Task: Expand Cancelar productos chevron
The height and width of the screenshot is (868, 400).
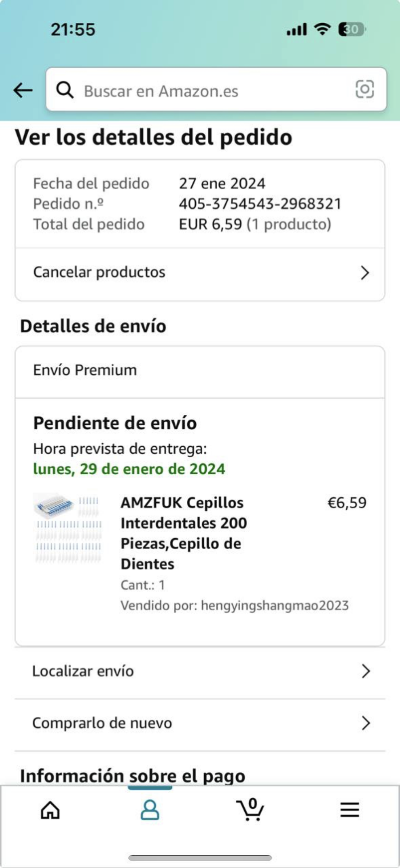Action: [x=365, y=273]
